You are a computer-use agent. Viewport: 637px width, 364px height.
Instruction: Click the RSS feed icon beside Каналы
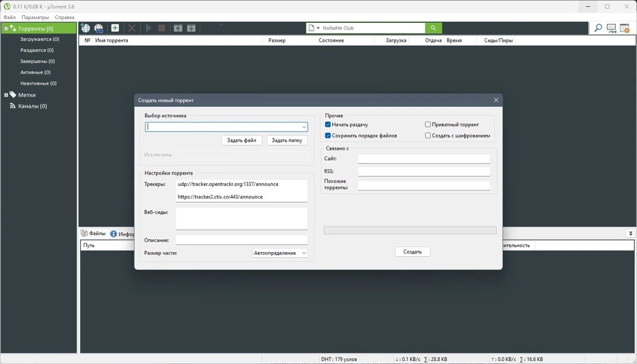pyautogui.click(x=13, y=106)
